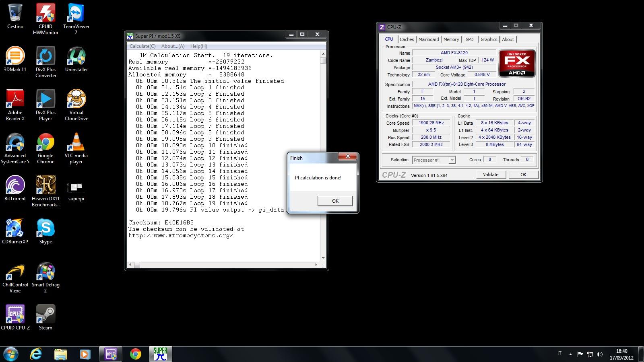Screen dimensions: 644x362
Task: Switch to Chrome taskbar button
Action: click(136, 354)
